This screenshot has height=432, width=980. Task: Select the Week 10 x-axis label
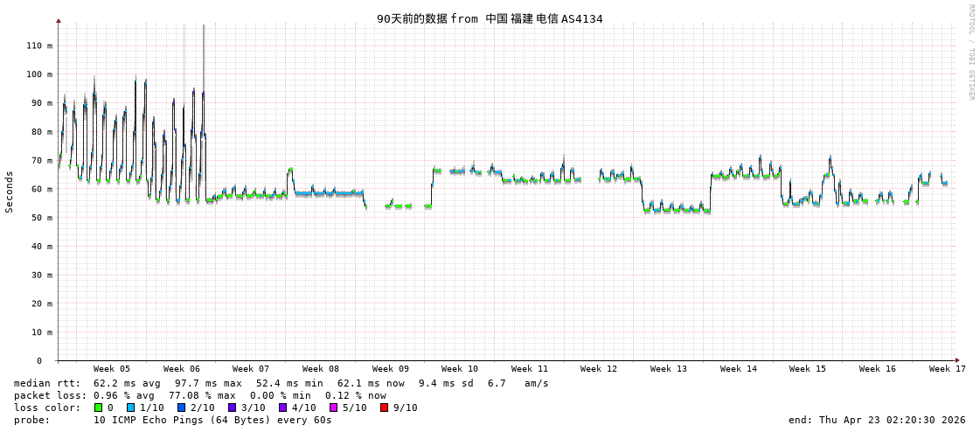tap(460, 369)
